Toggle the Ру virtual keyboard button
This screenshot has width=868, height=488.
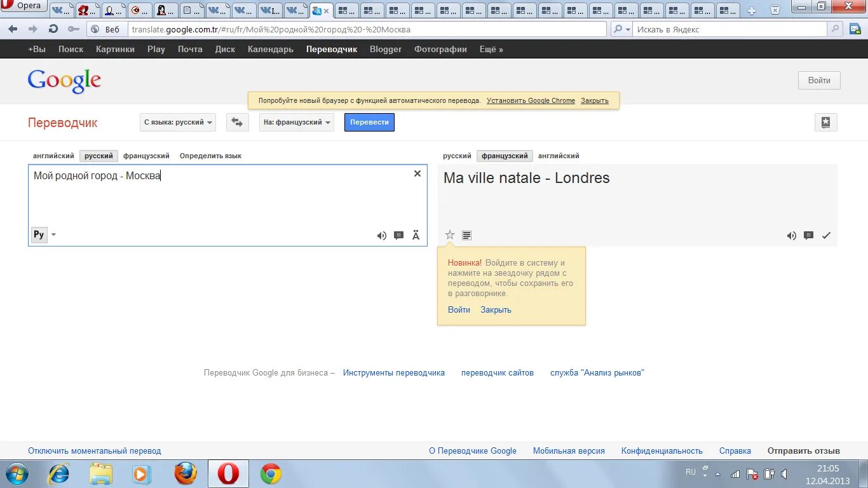pos(39,234)
